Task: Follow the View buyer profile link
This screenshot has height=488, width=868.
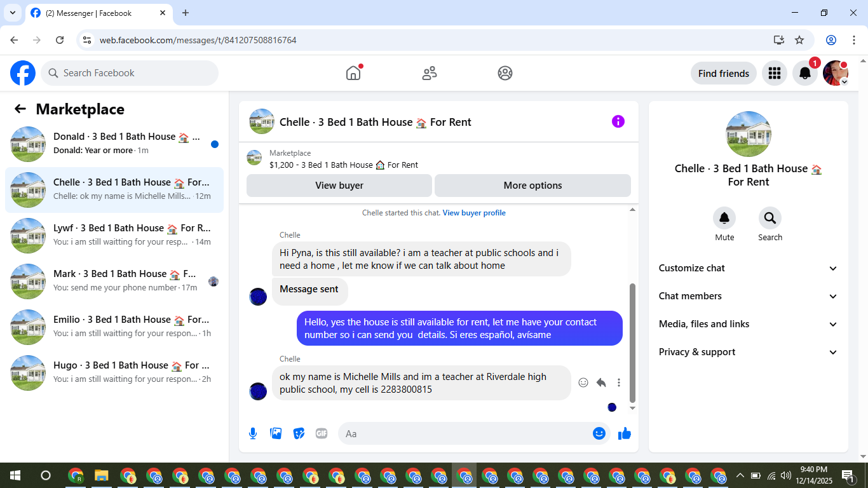Action: tap(474, 213)
